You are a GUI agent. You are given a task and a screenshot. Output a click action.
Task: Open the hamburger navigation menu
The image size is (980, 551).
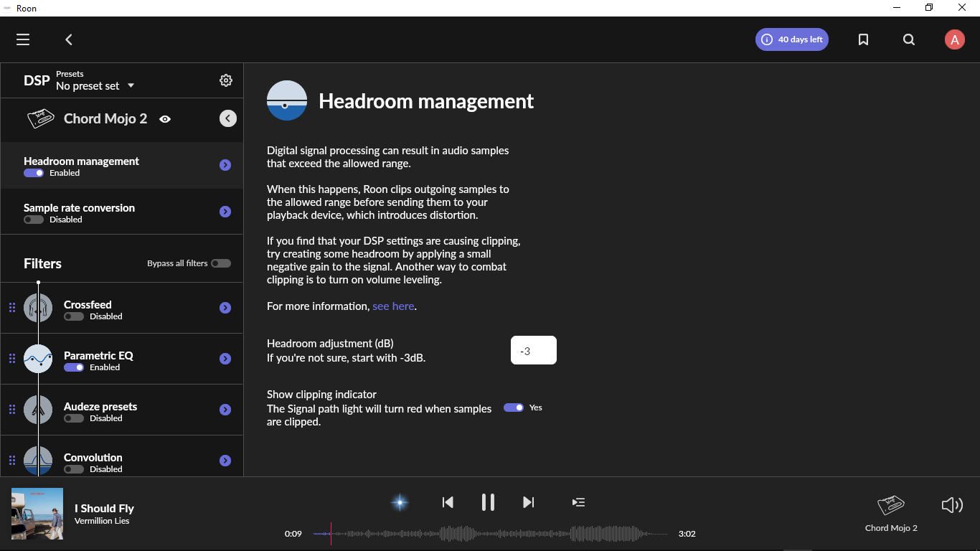pos(23,39)
